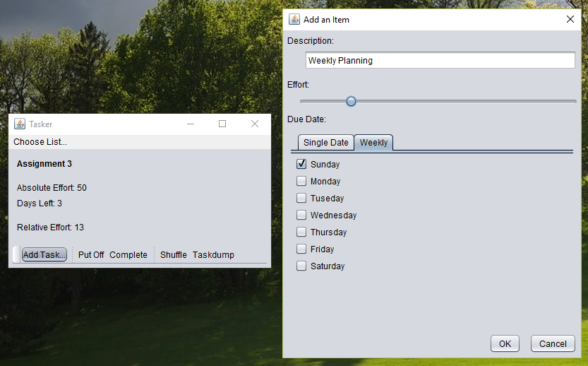Click the Description text field
The height and width of the screenshot is (366, 588).
click(440, 61)
